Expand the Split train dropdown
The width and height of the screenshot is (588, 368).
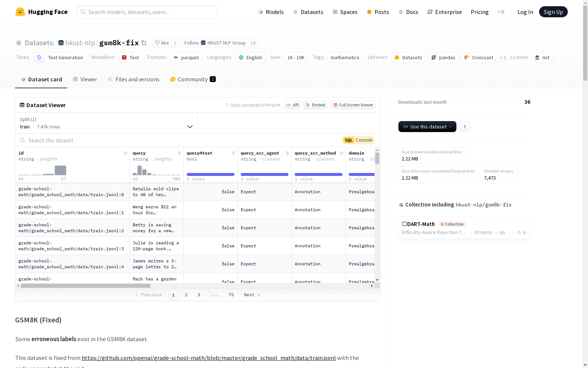[x=107, y=123]
